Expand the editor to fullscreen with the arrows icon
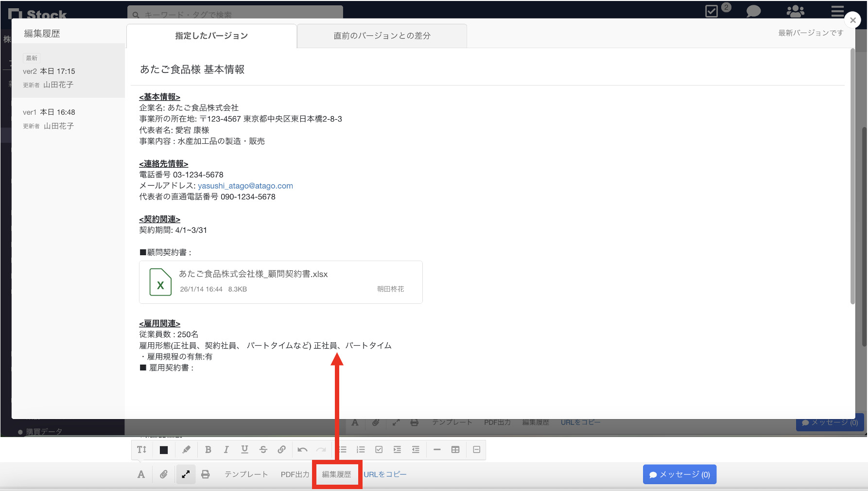868x491 pixels. 186,474
